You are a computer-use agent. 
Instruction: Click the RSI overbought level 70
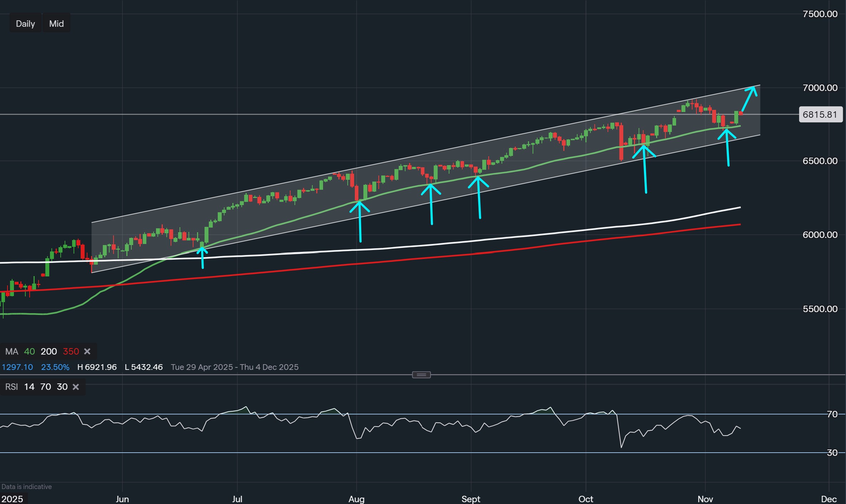(x=45, y=387)
